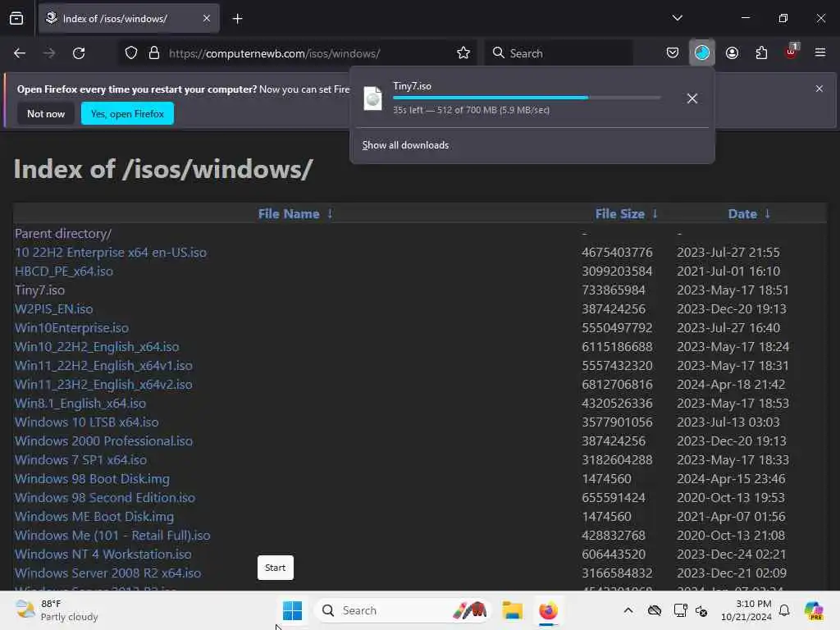Image resolution: width=840 pixels, height=630 pixels.
Task: Launch Copilot preview from the taskbar
Action: coord(814,610)
